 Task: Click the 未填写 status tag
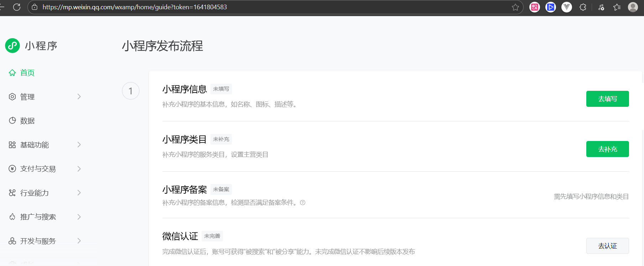pos(221,89)
